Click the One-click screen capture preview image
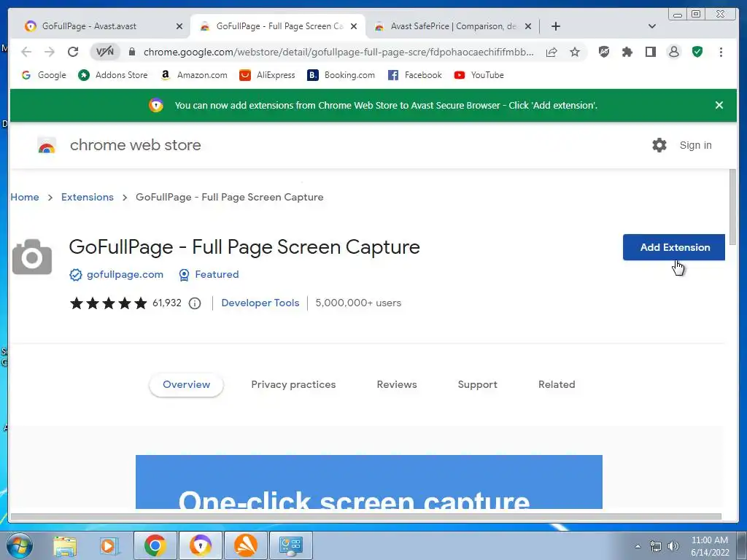 368,482
